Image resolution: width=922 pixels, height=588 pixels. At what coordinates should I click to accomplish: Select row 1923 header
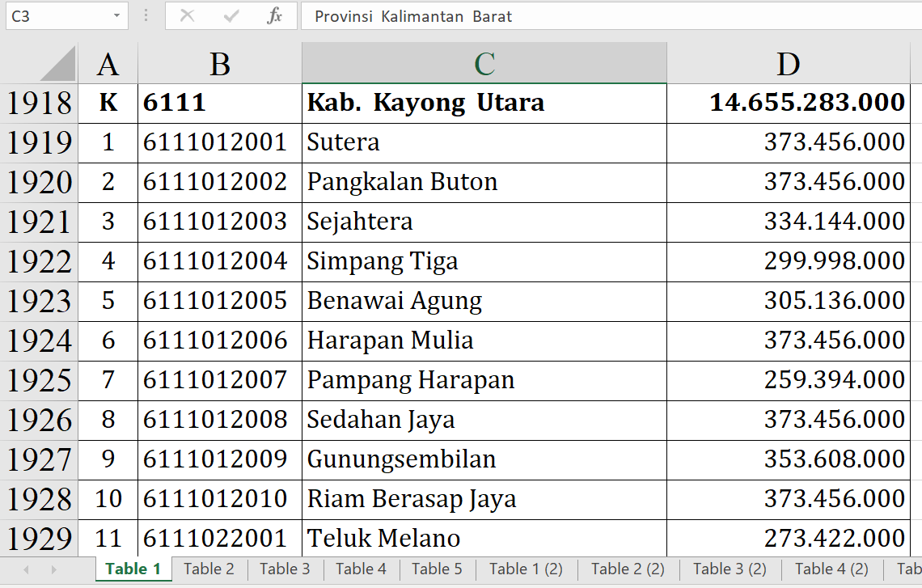(39, 301)
